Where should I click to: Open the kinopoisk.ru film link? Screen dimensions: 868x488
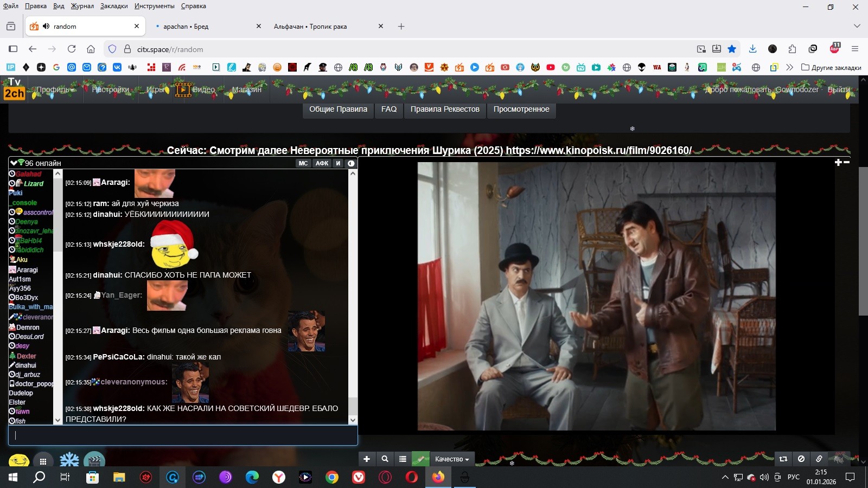tap(598, 151)
